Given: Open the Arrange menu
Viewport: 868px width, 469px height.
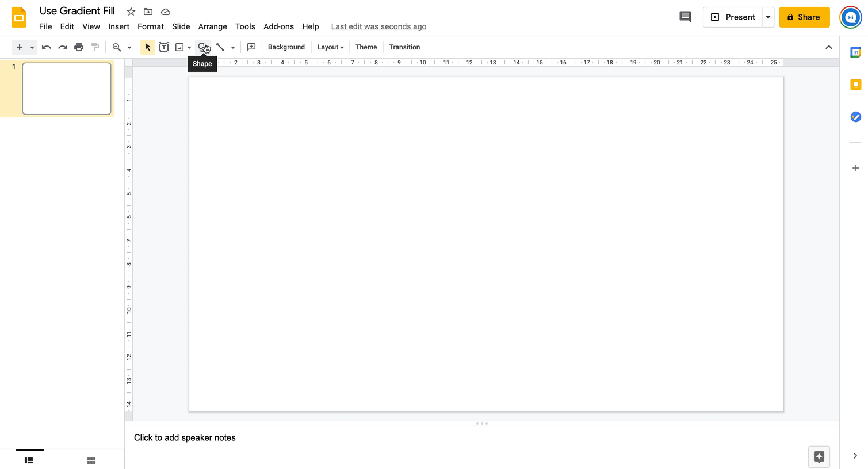Looking at the screenshot, I should (x=213, y=26).
